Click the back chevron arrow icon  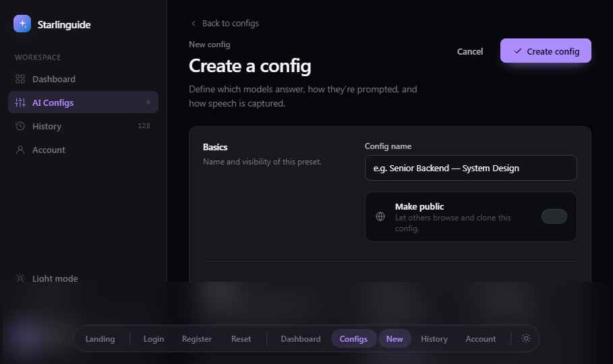pos(193,24)
